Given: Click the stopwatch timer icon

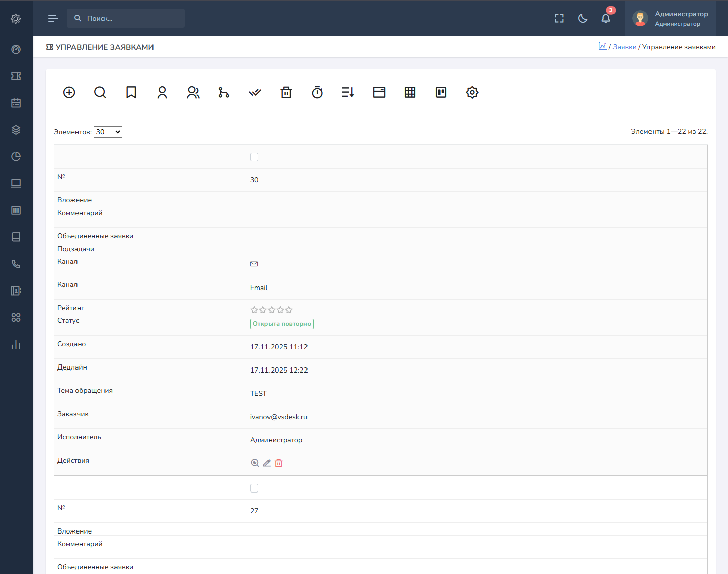Looking at the screenshot, I should (317, 92).
